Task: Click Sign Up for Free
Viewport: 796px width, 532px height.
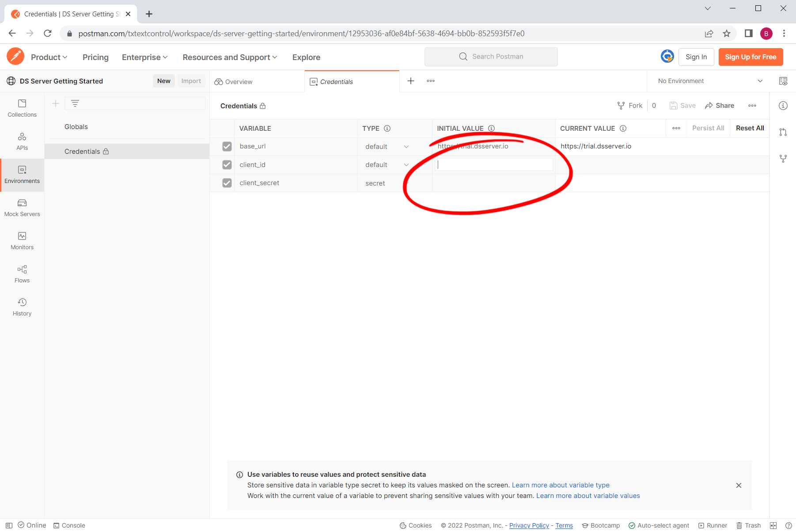Action: click(751, 57)
